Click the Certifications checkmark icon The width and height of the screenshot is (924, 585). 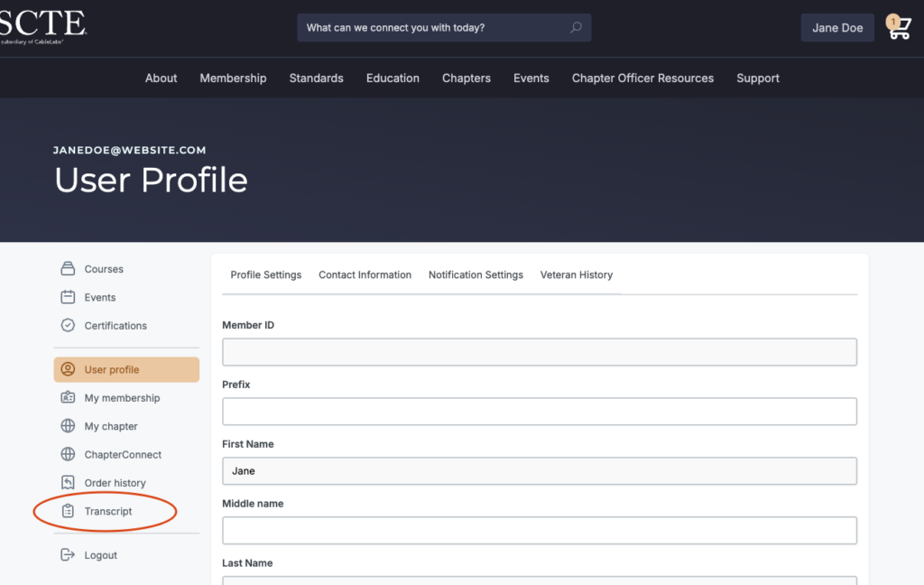click(x=68, y=325)
